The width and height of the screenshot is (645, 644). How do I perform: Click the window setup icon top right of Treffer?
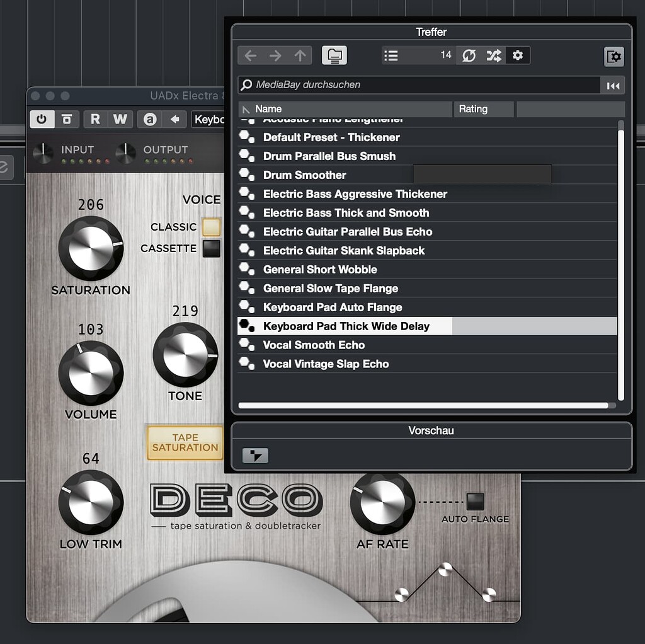[x=614, y=56]
